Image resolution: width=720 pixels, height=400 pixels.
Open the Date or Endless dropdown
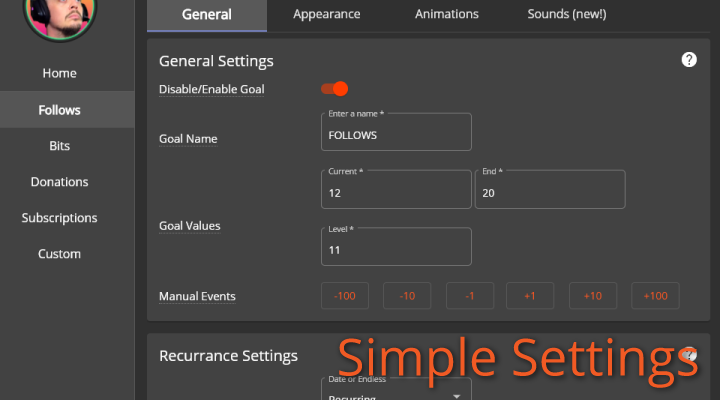[x=396, y=392]
